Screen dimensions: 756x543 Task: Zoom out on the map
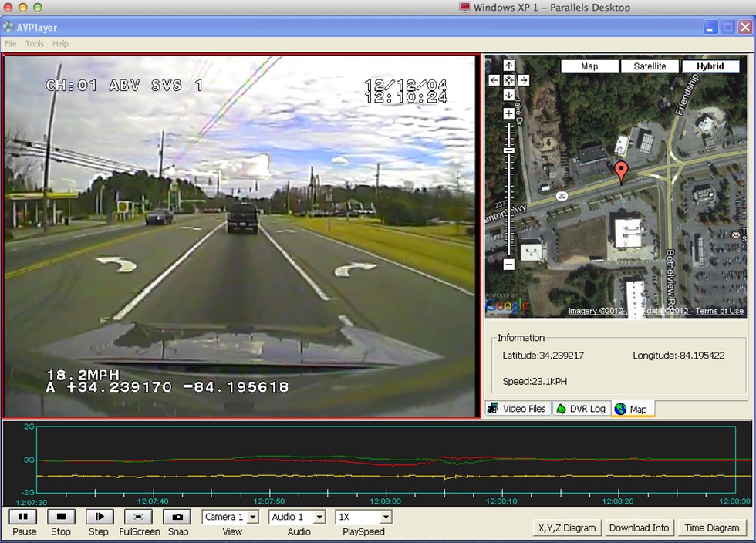pos(509,265)
